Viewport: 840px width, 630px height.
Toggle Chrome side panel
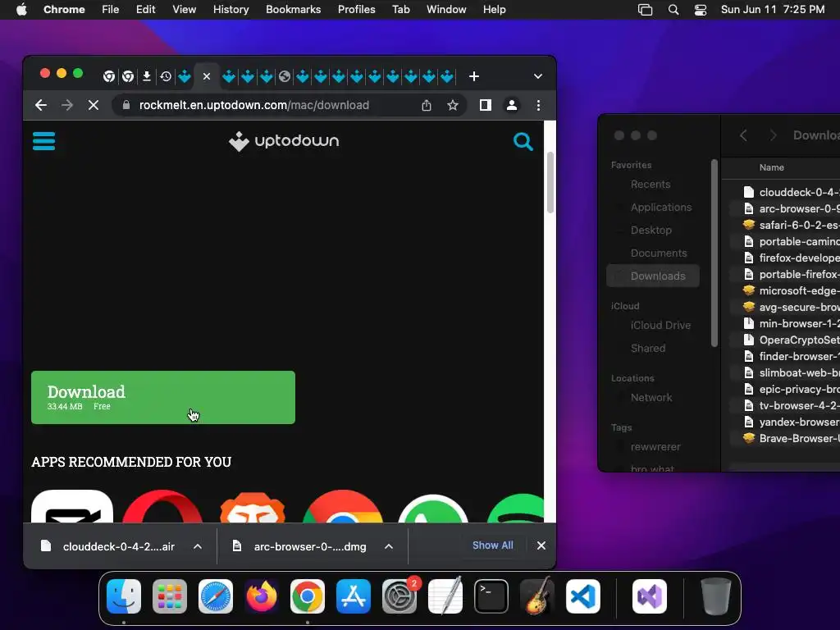point(486,105)
